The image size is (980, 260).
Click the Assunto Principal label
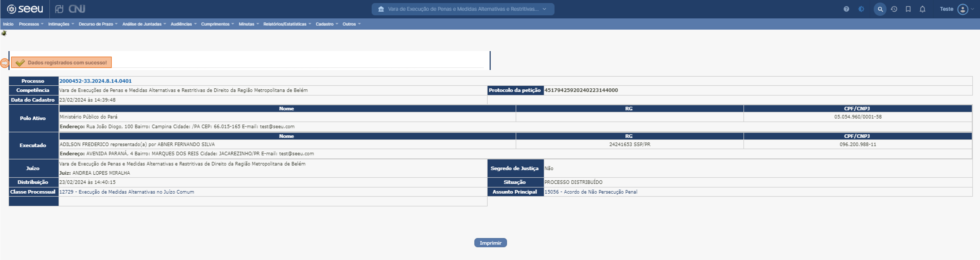[x=515, y=192]
